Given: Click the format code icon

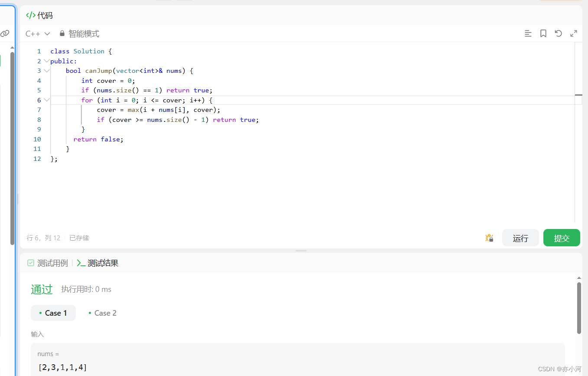Looking at the screenshot, I should tap(528, 33).
